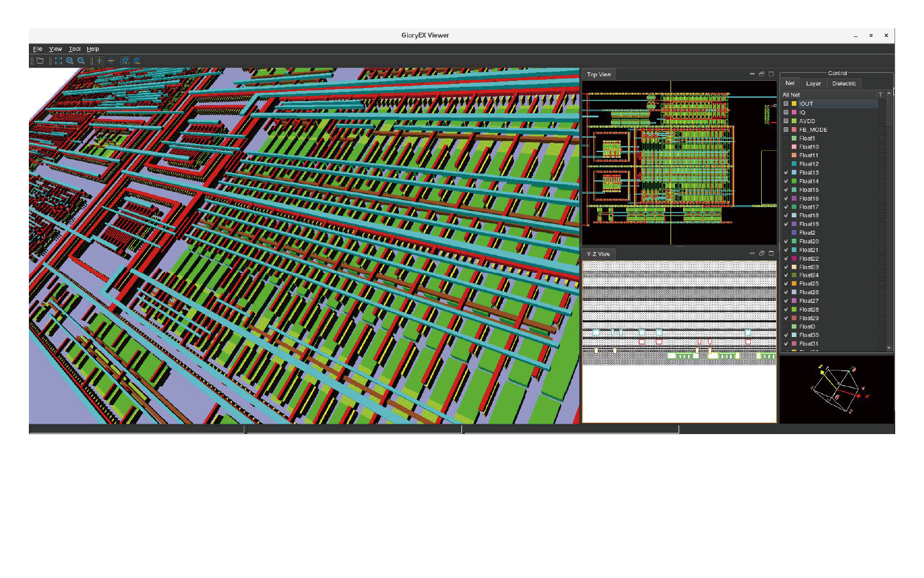Viewport: 924px width, 578px height.
Task: Click the Open file folder icon
Action: (x=40, y=61)
